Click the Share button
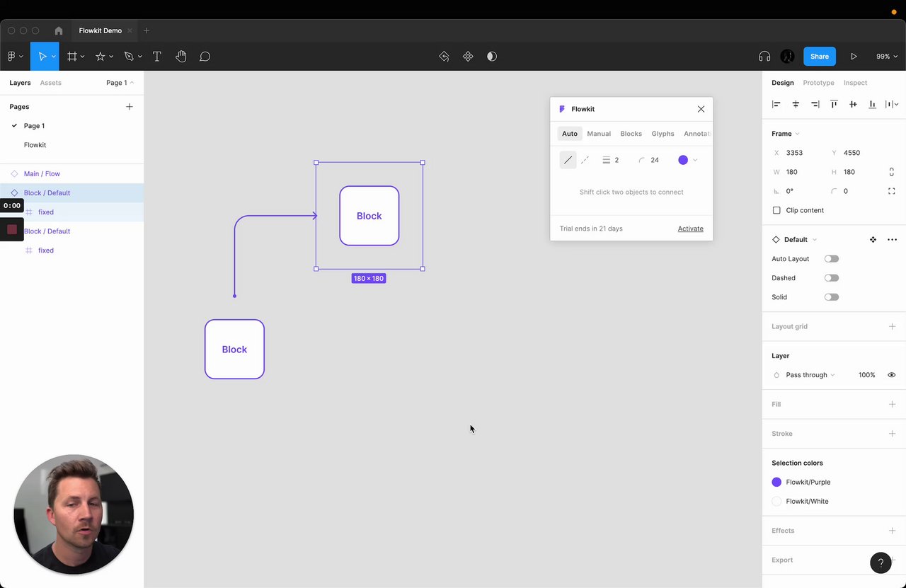Screen dimensions: 906x588 click(x=819, y=57)
